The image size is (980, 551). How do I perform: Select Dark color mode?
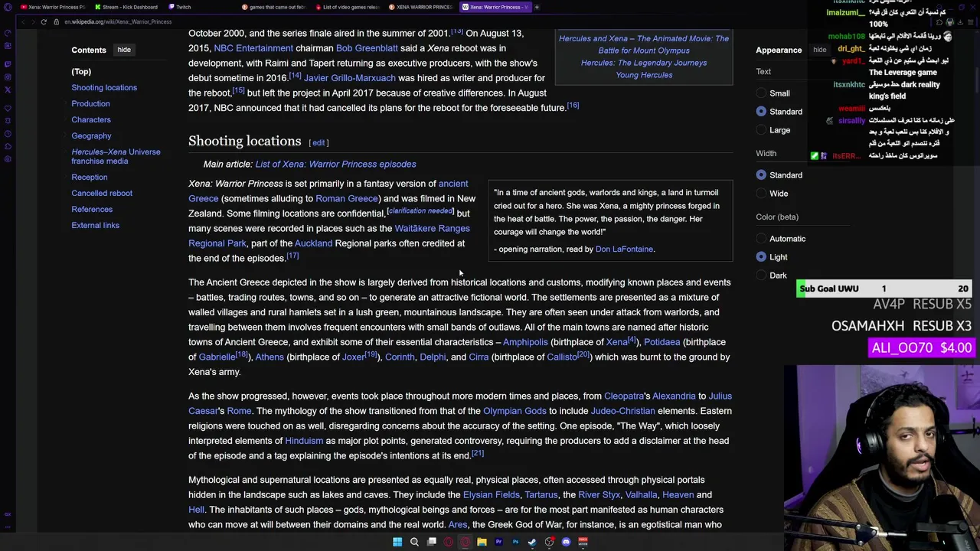pyautogui.click(x=761, y=275)
